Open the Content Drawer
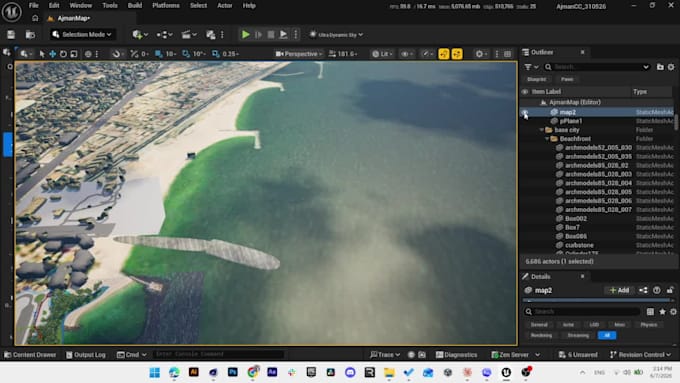The height and width of the screenshot is (383, 680). [x=30, y=355]
